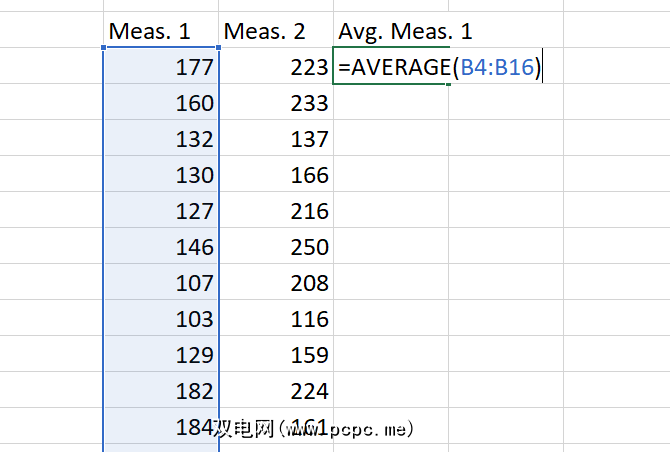Viewport: 670px width, 452px height.
Task: Click the cell containing 166
Action: coord(276,176)
